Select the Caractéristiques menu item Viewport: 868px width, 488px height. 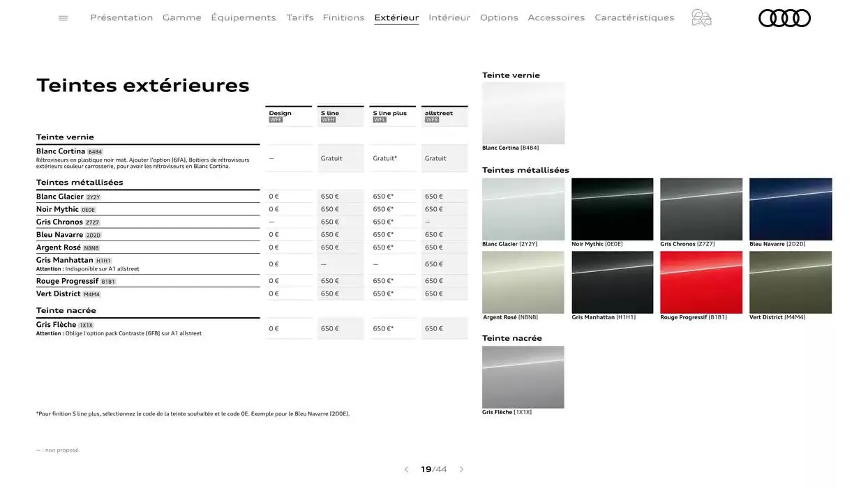pos(634,17)
